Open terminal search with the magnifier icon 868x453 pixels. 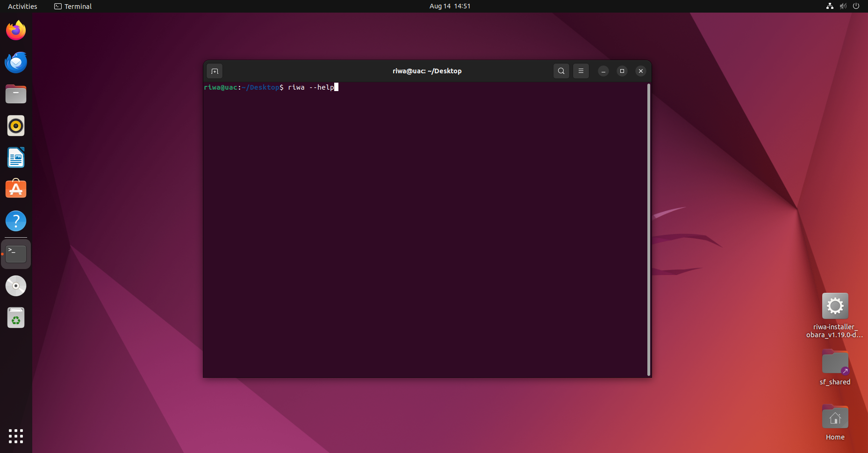pyautogui.click(x=561, y=71)
